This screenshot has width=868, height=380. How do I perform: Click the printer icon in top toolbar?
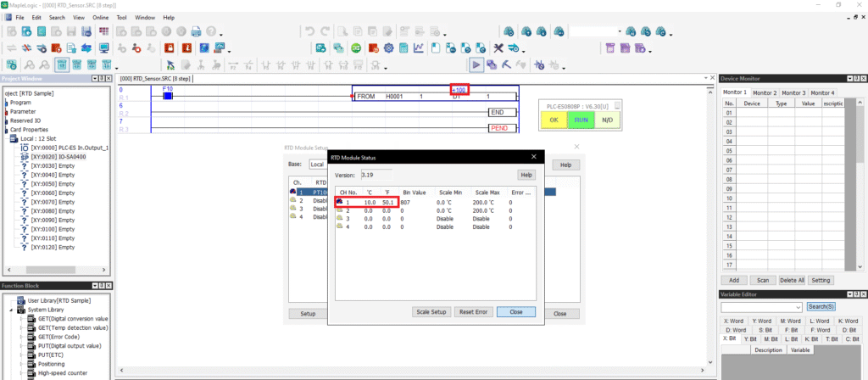click(x=196, y=31)
